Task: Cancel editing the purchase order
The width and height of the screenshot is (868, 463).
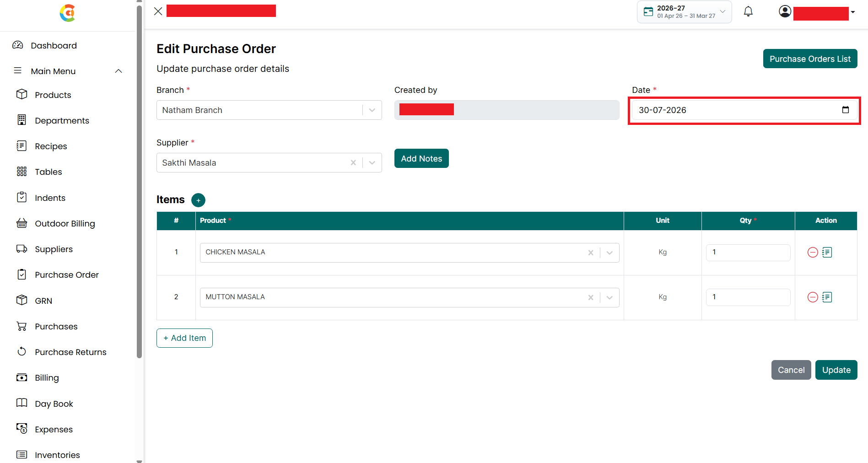Action: pos(791,370)
